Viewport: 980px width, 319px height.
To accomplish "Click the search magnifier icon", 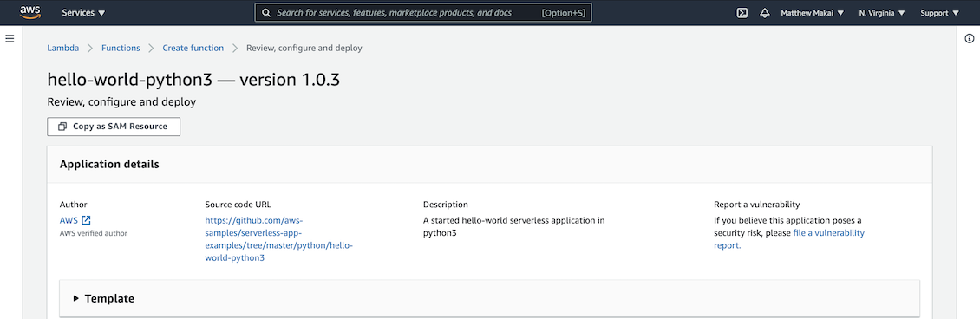I will coord(266,12).
